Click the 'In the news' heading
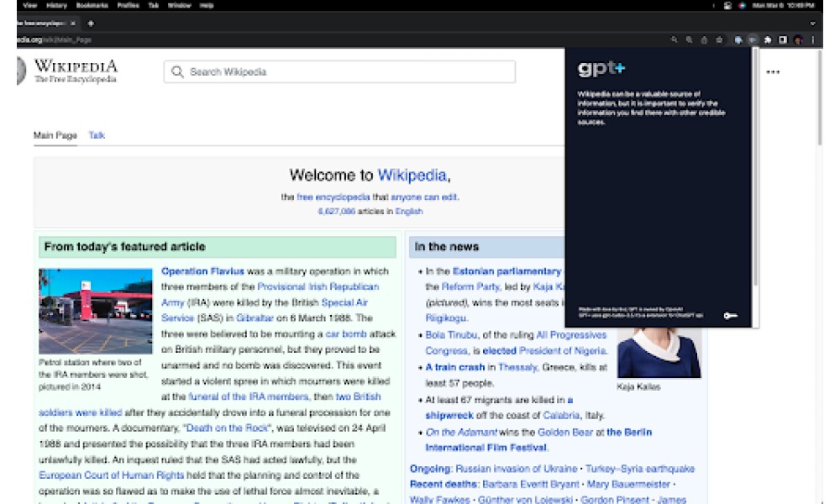840x504 pixels. point(447,247)
